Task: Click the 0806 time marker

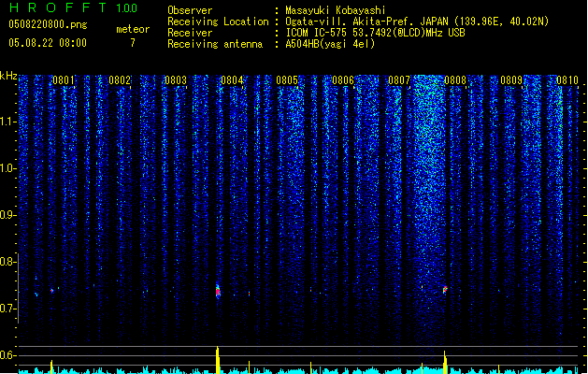Action: (x=343, y=80)
